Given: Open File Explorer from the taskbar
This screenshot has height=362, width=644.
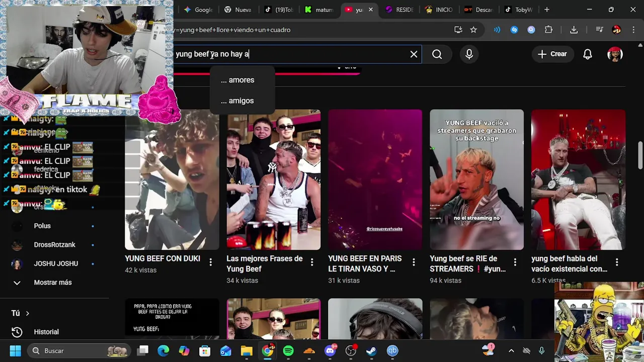Looking at the screenshot, I should click(x=246, y=350).
